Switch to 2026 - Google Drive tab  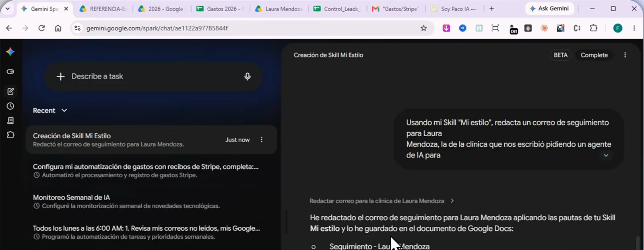(x=161, y=8)
